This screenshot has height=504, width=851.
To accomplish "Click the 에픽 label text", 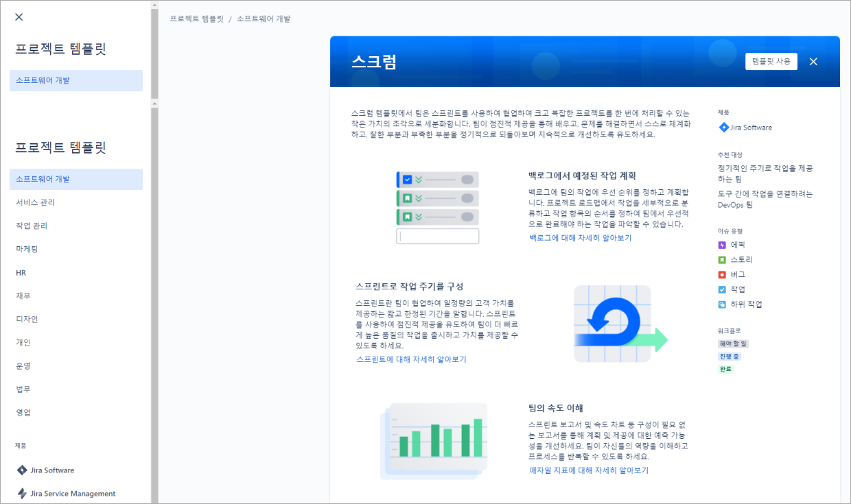I will (x=738, y=245).
